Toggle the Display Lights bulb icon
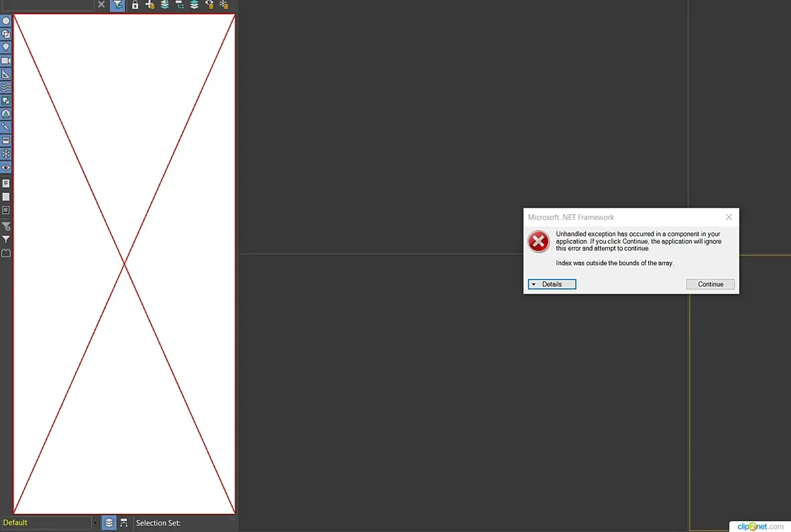791x532 pixels. (6, 48)
